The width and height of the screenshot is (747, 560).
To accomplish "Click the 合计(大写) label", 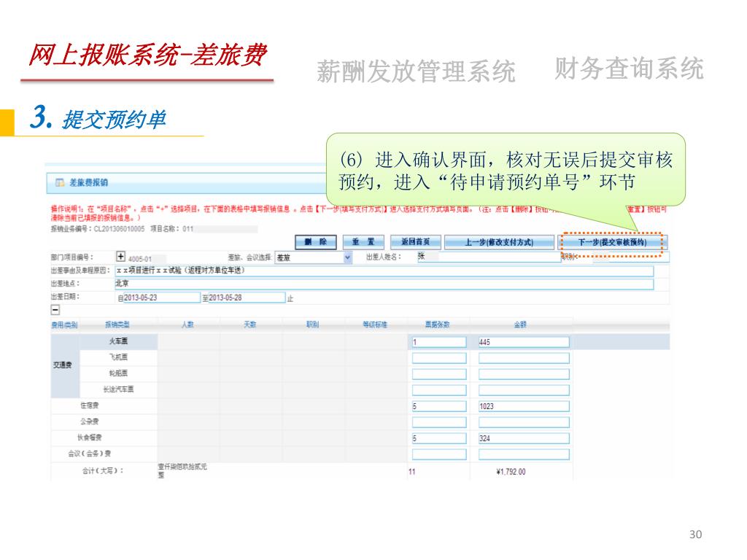I will point(102,471).
